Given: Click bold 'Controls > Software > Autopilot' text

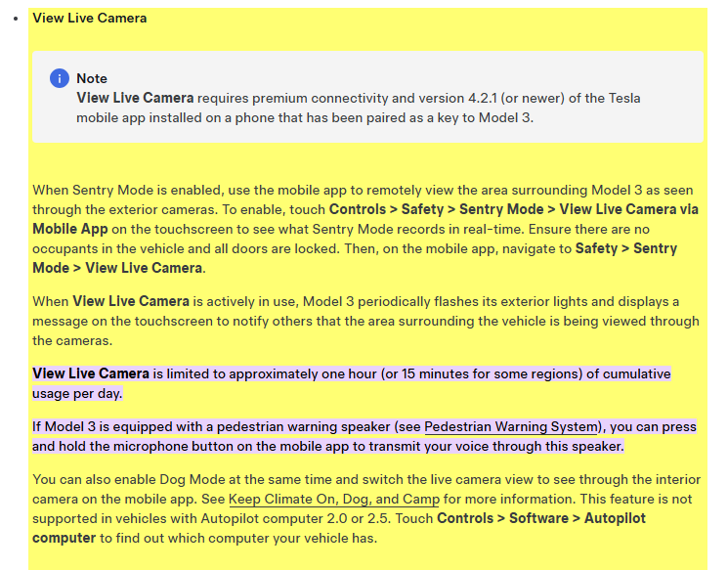Looking at the screenshot, I should [541, 518].
